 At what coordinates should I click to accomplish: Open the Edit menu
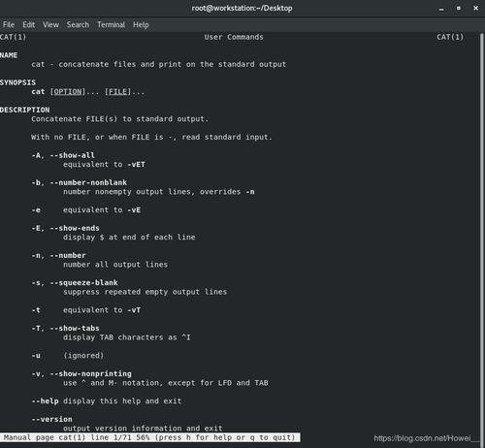tap(28, 25)
